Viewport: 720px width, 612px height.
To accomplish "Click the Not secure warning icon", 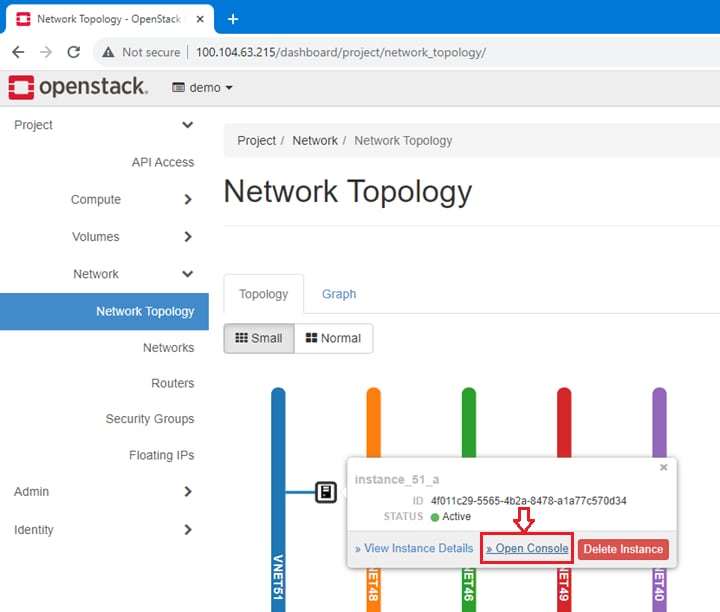I will point(108,52).
